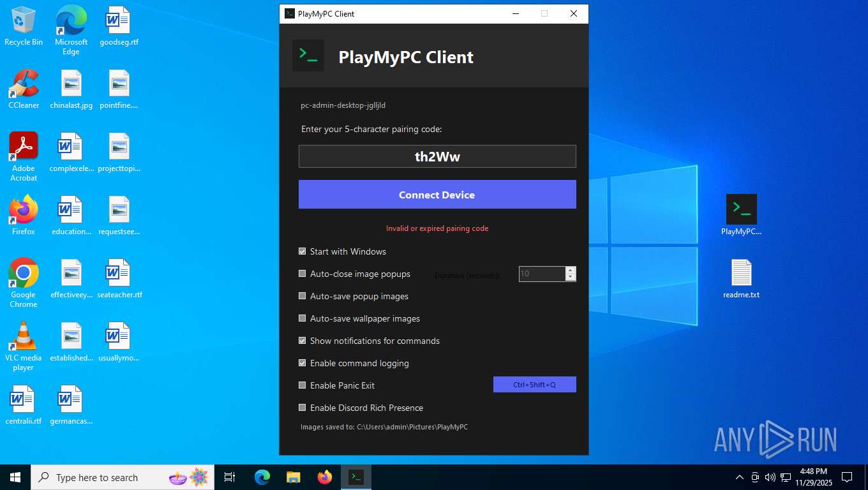Select the requestsee image file icon
The height and width of the screenshot is (490, 868).
point(119,216)
